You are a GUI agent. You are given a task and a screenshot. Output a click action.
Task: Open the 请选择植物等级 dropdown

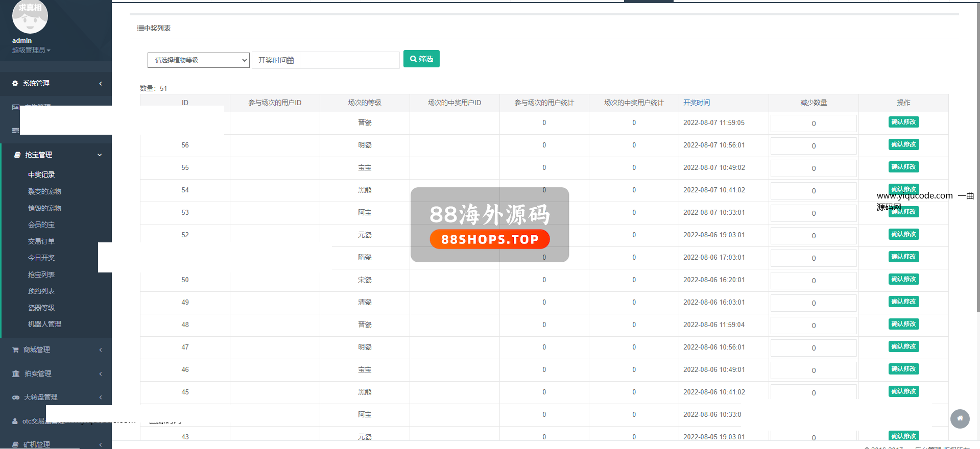tap(198, 60)
